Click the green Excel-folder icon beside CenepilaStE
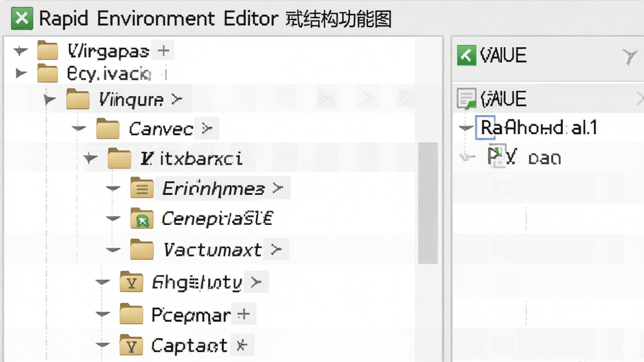The height and width of the screenshot is (362, 644). click(142, 218)
